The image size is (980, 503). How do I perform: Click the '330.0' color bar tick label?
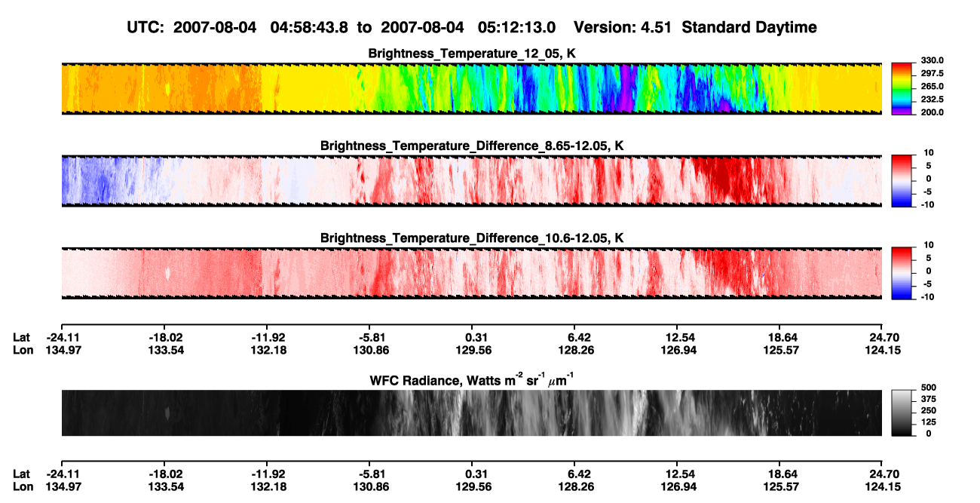(x=930, y=60)
